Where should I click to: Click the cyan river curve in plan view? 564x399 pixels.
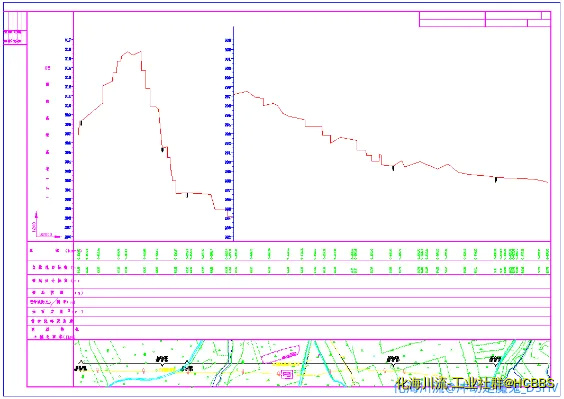[x=144, y=378]
